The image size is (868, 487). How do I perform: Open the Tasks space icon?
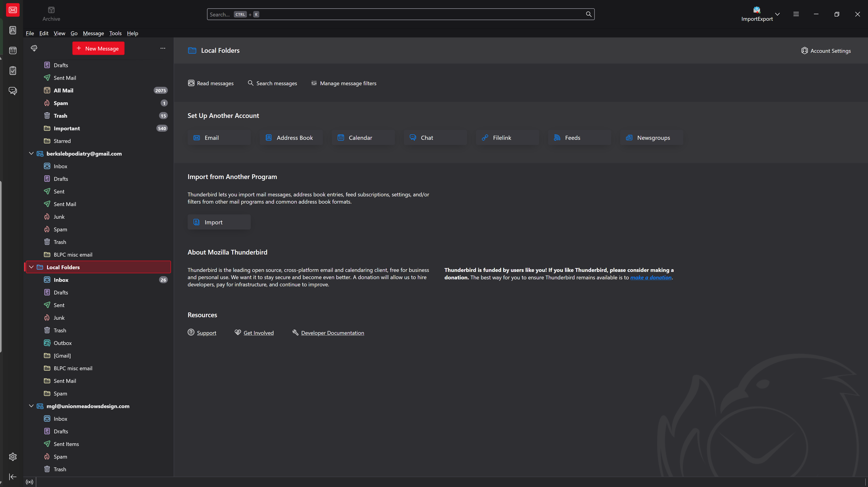point(13,71)
